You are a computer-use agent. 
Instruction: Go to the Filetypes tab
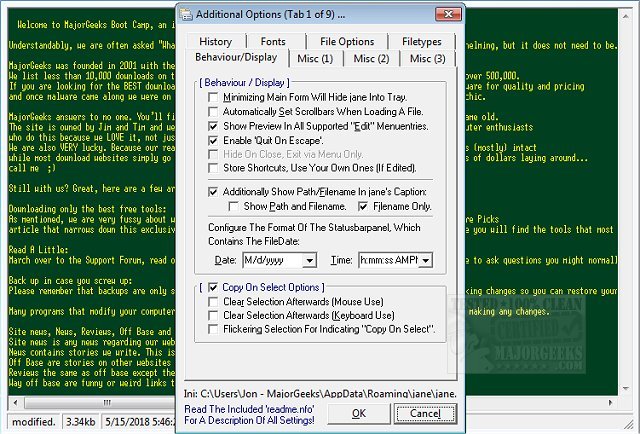click(x=422, y=41)
